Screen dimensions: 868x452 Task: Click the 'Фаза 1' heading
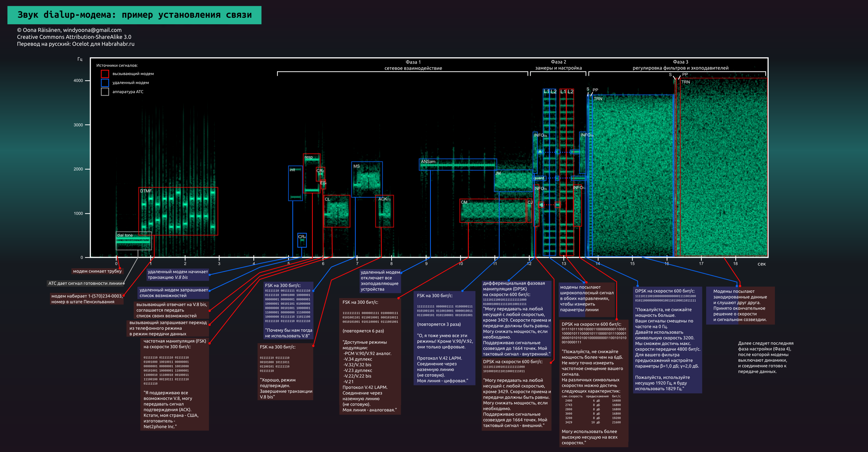point(413,62)
